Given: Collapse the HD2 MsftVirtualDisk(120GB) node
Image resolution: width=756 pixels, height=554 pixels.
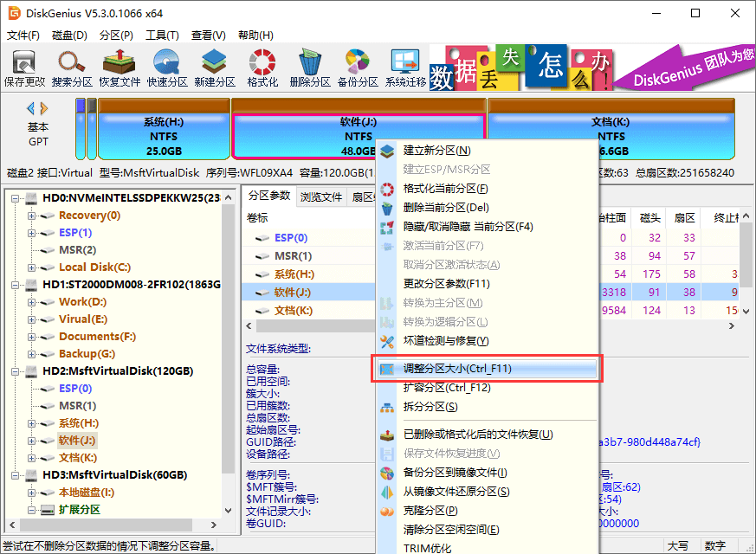Looking at the screenshot, I should point(16,371).
